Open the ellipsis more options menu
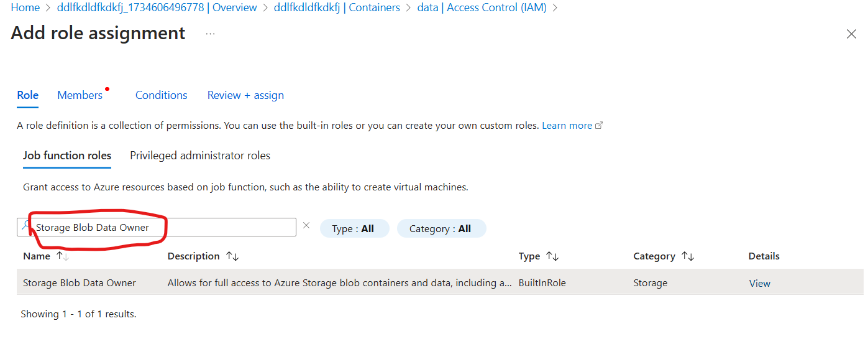The image size is (868, 359). 210,34
